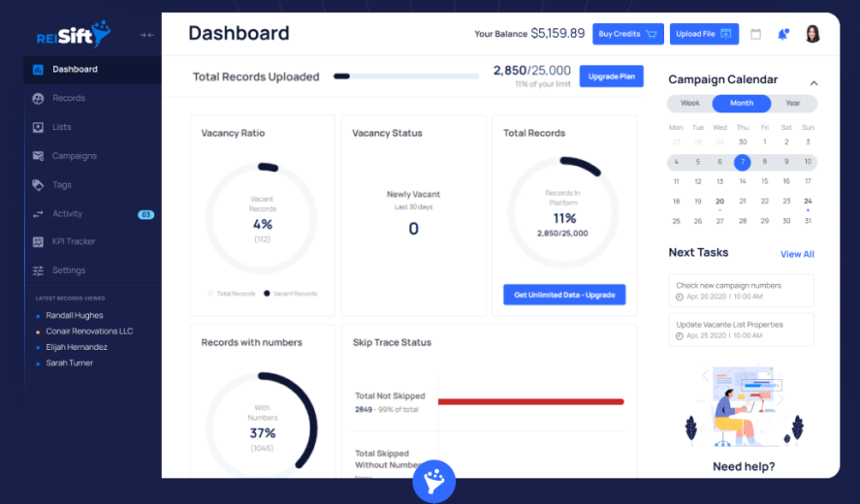Image resolution: width=860 pixels, height=504 pixels.
Task: Click the Tags label icon
Action: (x=38, y=185)
